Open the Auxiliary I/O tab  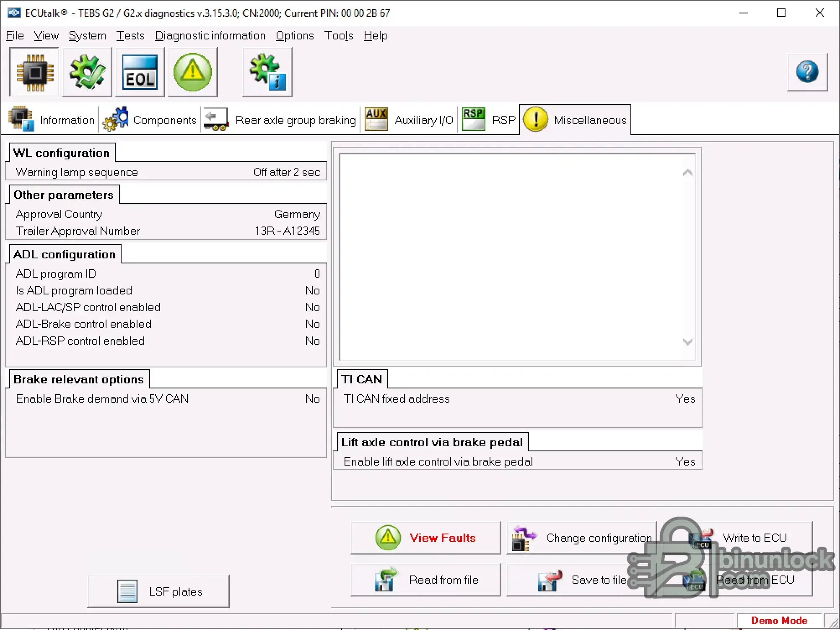[409, 120]
